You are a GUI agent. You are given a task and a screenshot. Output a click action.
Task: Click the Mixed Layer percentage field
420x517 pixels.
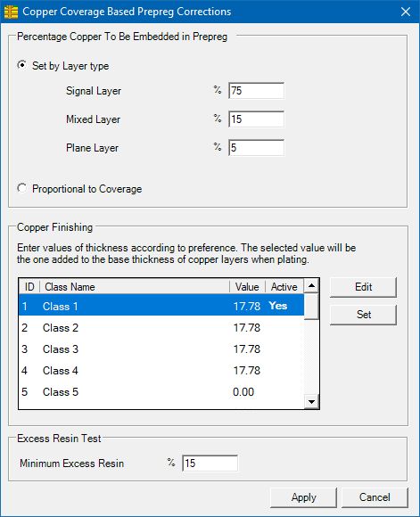(x=256, y=119)
